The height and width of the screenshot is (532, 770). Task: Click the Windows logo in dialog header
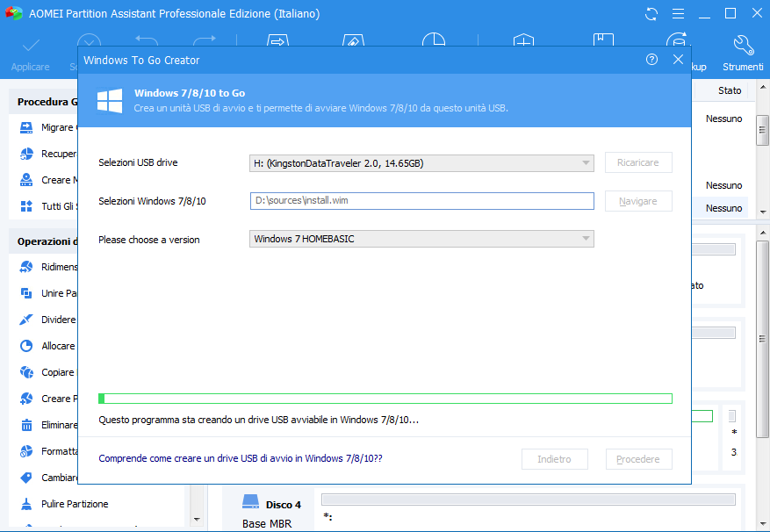pos(110,101)
